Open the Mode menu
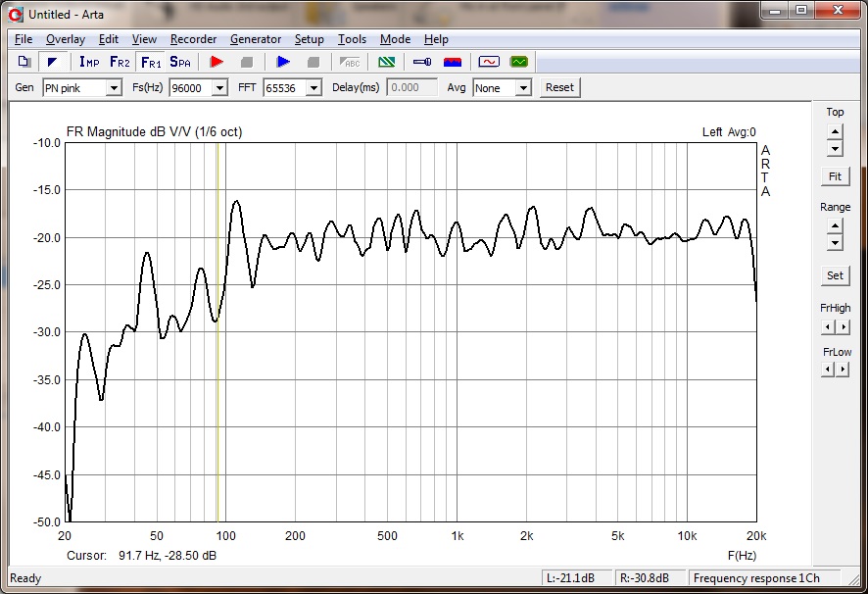The height and width of the screenshot is (594, 868). [x=395, y=39]
